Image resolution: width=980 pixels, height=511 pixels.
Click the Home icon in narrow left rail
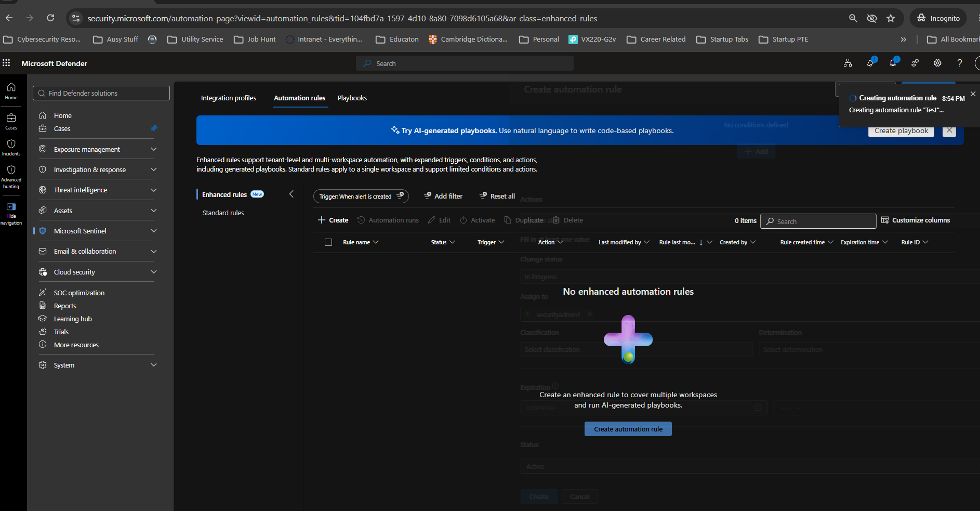(x=11, y=90)
